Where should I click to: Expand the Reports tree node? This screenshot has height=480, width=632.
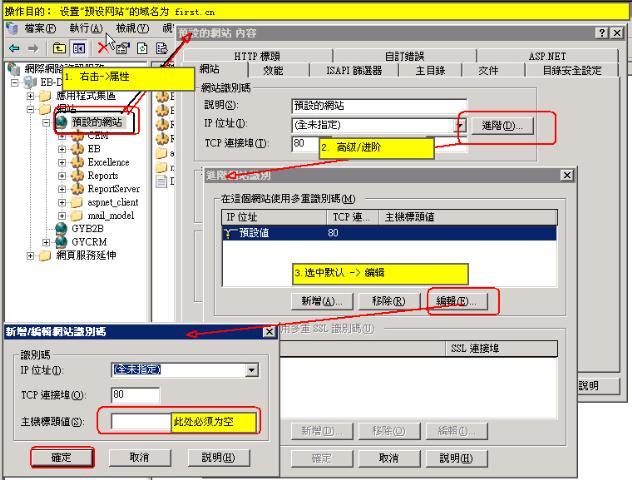(x=62, y=176)
